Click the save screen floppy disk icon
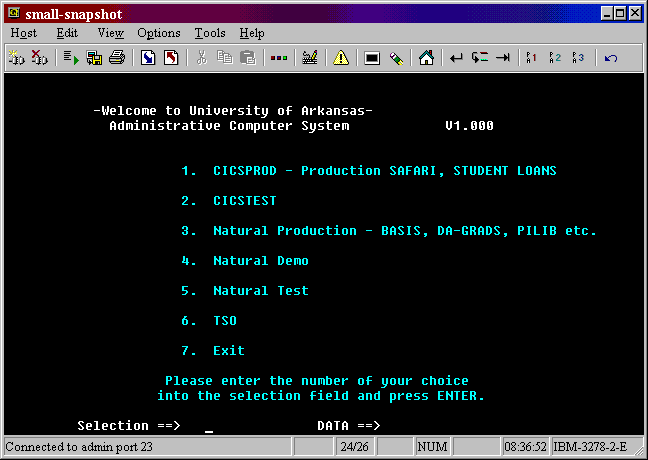 pos(94,57)
